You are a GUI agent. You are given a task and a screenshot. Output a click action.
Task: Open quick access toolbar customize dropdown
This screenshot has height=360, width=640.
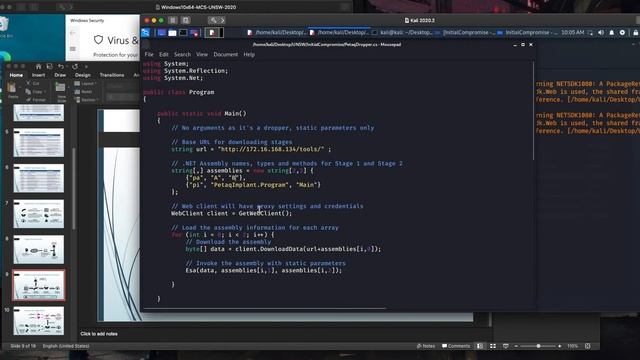click(86, 66)
